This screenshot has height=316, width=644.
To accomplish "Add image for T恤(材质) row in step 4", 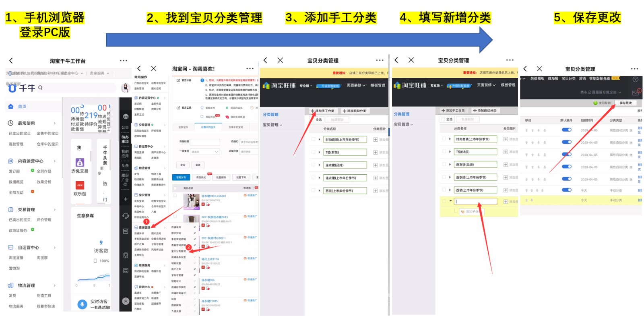I will pos(506,152).
